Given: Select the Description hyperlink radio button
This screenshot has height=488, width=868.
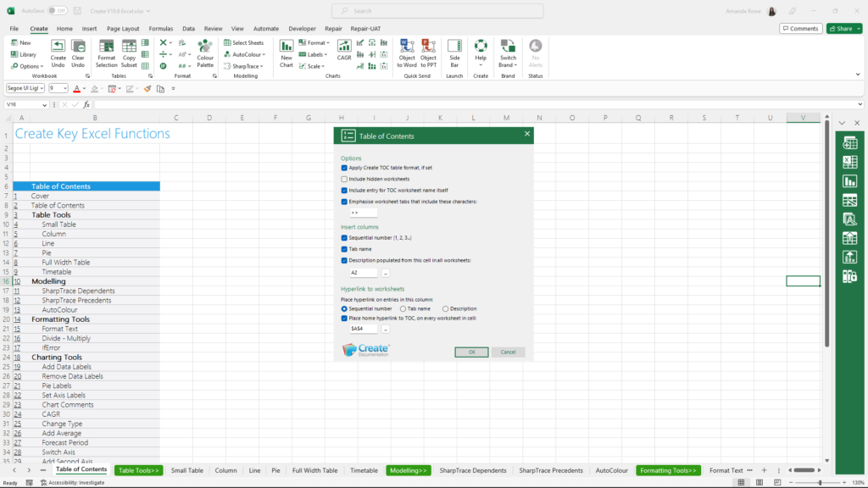Looking at the screenshot, I should point(446,308).
